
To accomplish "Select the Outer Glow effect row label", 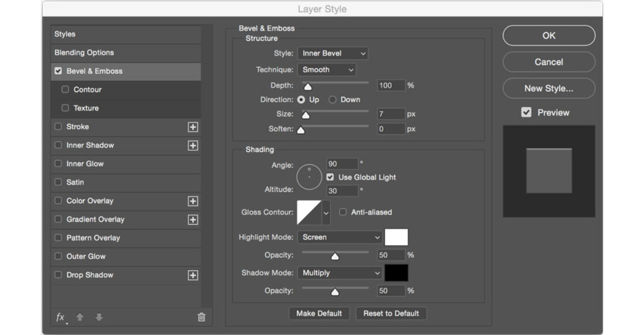I will pyautogui.click(x=86, y=256).
